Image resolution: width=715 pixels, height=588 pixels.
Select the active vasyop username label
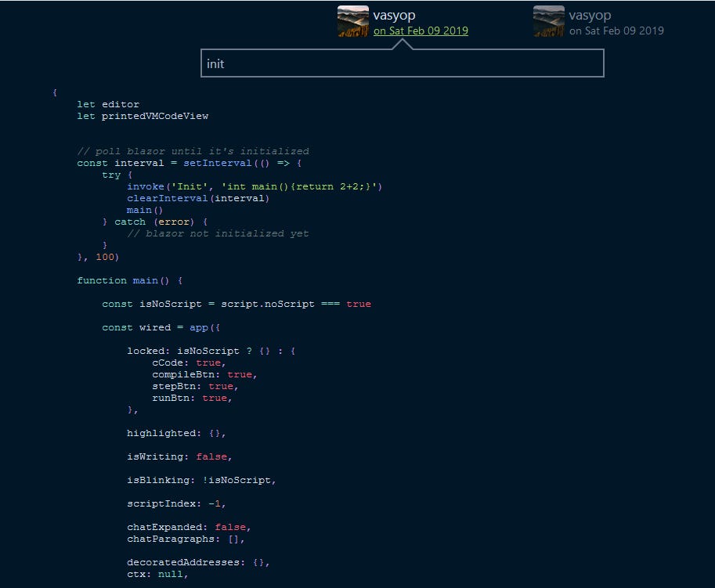click(395, 14)
